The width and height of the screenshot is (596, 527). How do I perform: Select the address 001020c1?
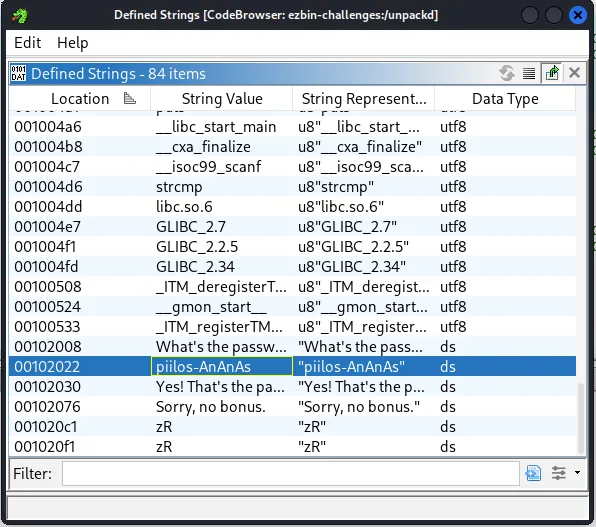[x=46, y=427]
